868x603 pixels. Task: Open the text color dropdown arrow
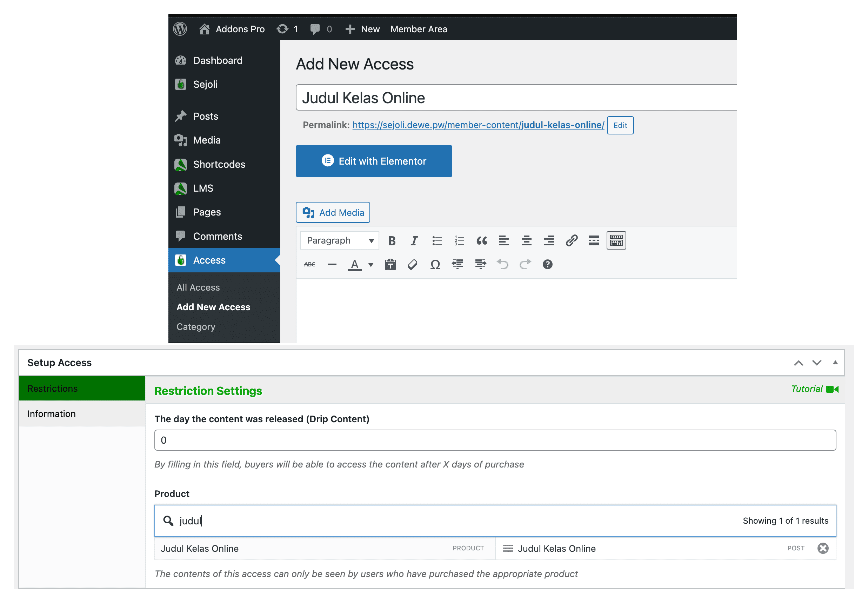371,265
